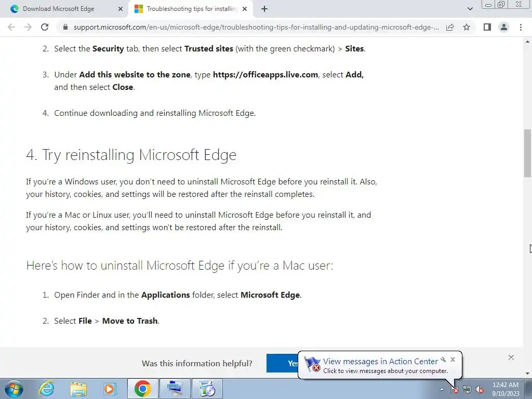Click 'Move to Trash' bold text

point(130,321)
